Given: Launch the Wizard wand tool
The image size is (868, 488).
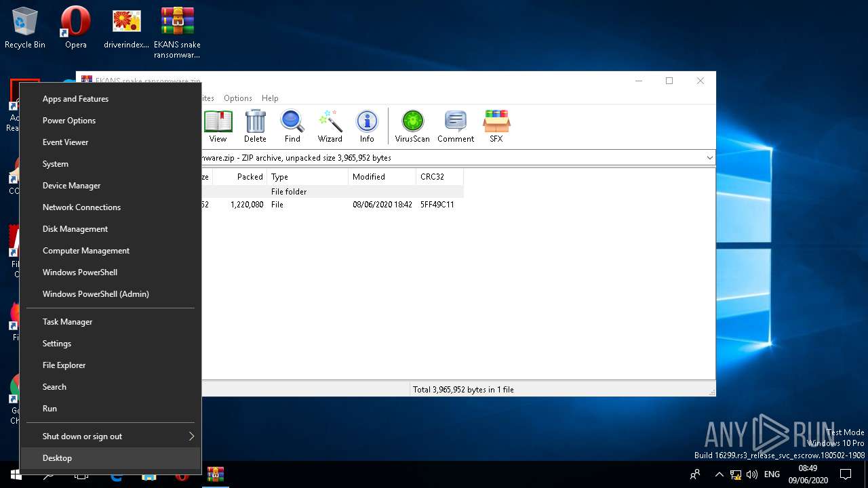Looking at the screenshot, I should [330, 126].
